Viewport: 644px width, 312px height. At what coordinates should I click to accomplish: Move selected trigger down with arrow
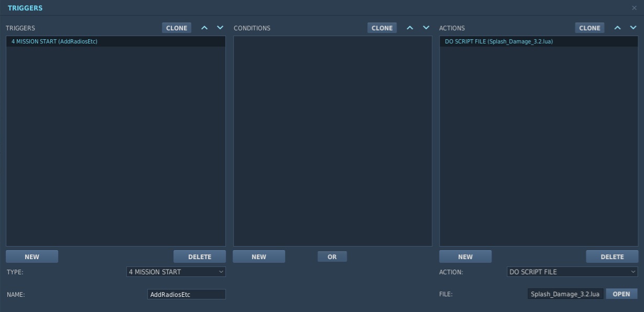[x=220, y=28]
